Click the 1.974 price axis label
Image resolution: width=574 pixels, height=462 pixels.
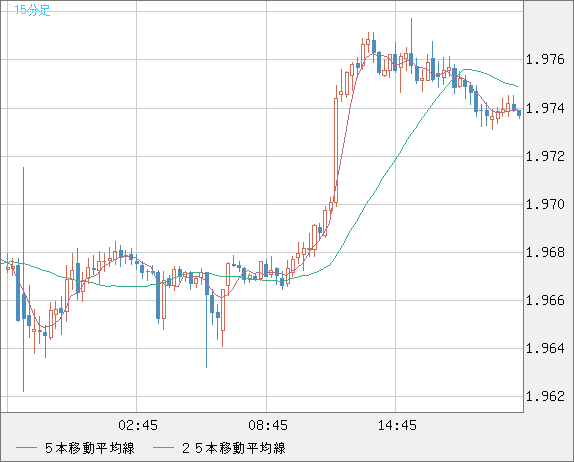point(545,108)
